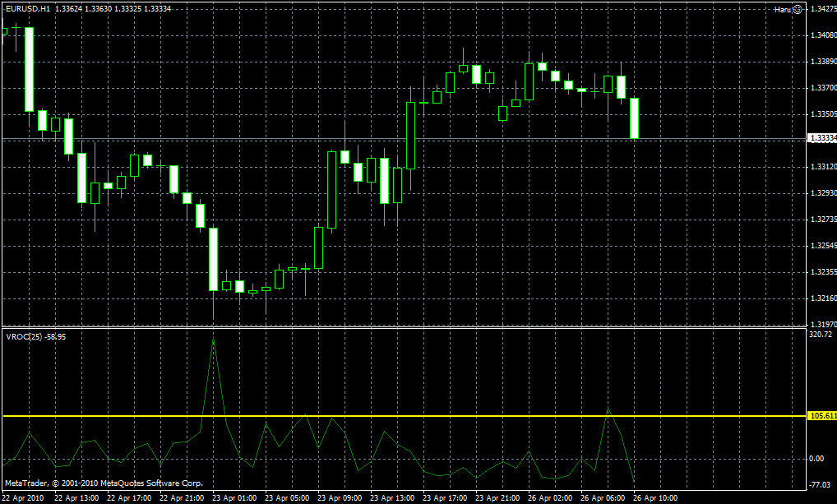
Task: Select the yellow horizontal level line
Action: (411, 417)
